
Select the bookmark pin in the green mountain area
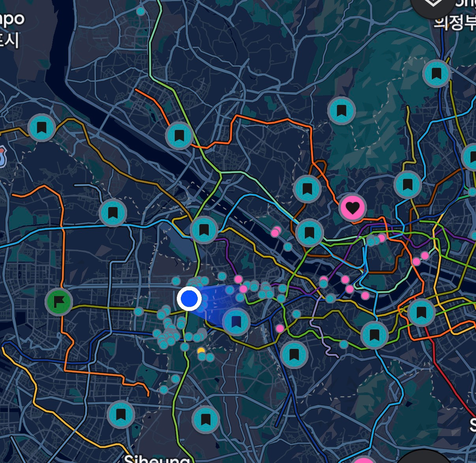pyautogui.click(x=341, y=111)
